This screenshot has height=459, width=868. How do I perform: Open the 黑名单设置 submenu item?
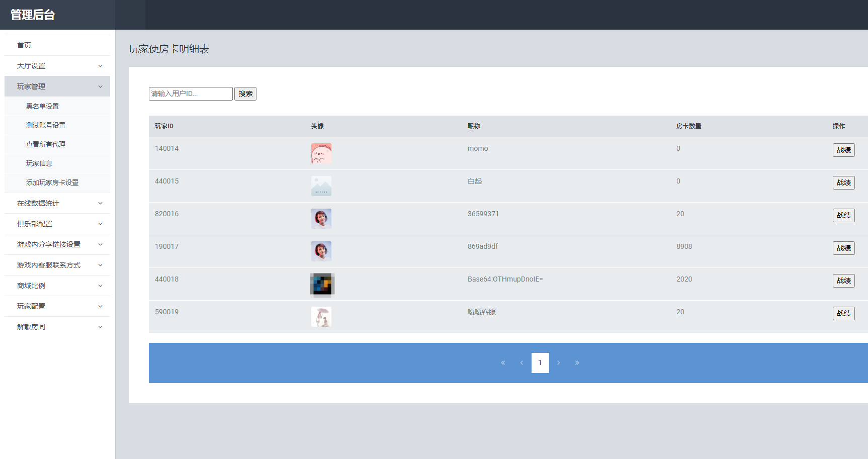[x=43, y=106]
